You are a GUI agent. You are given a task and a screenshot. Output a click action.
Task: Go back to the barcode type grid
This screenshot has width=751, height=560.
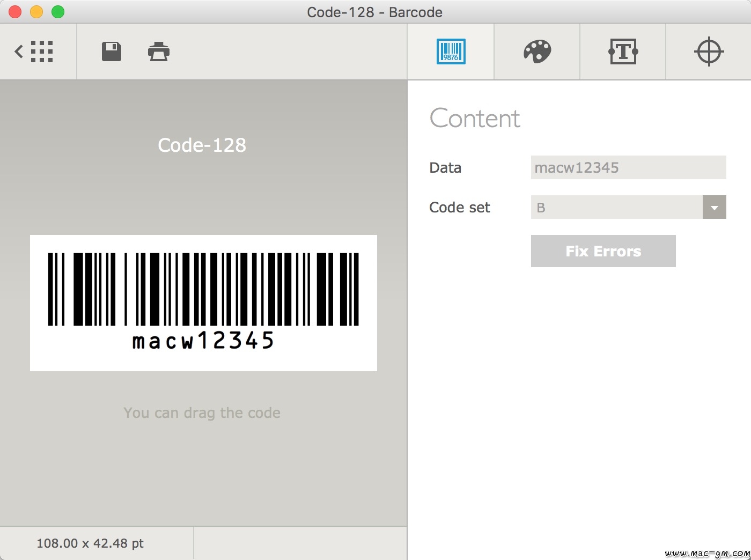click(34, 52)
